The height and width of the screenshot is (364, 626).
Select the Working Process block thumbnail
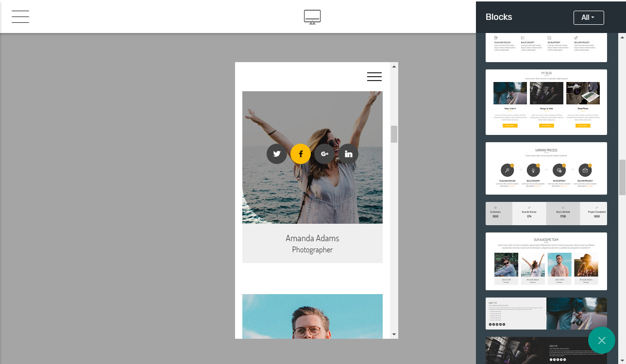click(546, 168)
